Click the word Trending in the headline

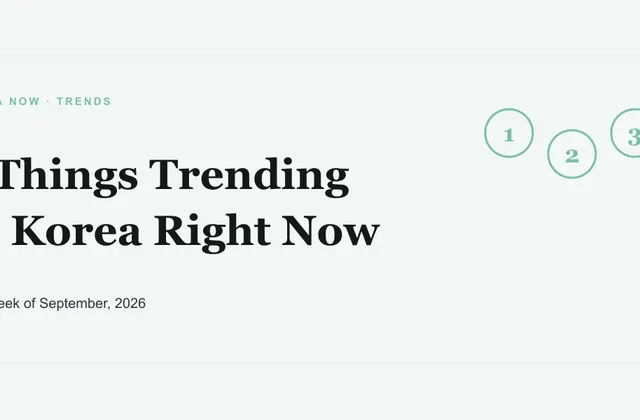(x=249, y=174)
